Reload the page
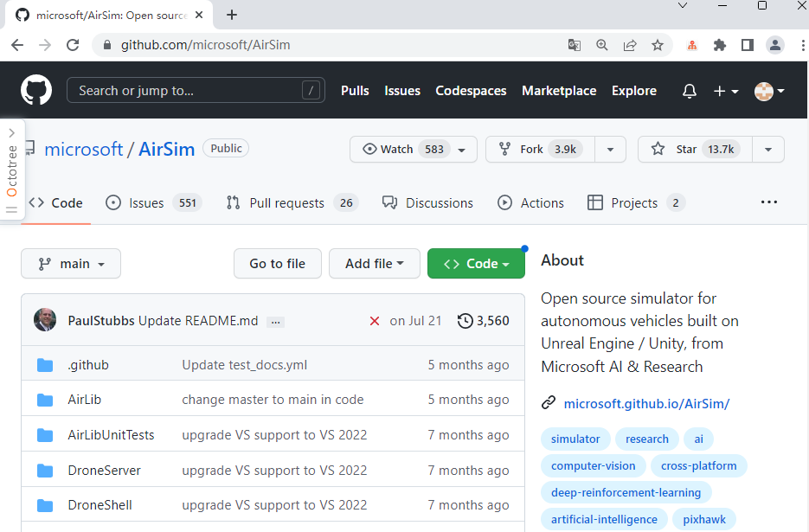Viewport: 809px width, 532px height. (73, 45)
